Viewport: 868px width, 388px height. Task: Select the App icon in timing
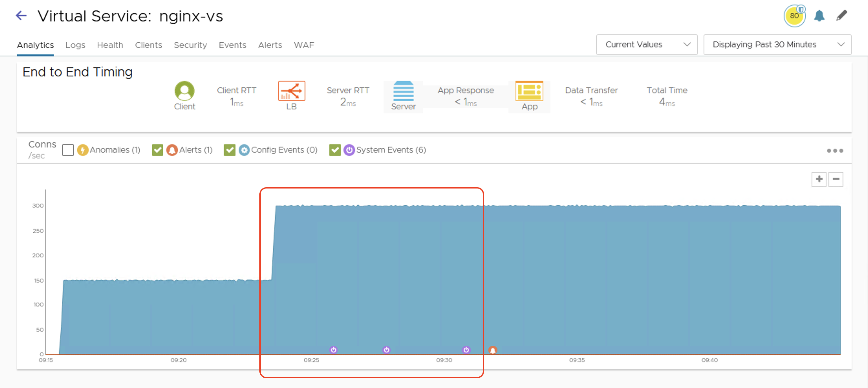click(529, 91)
